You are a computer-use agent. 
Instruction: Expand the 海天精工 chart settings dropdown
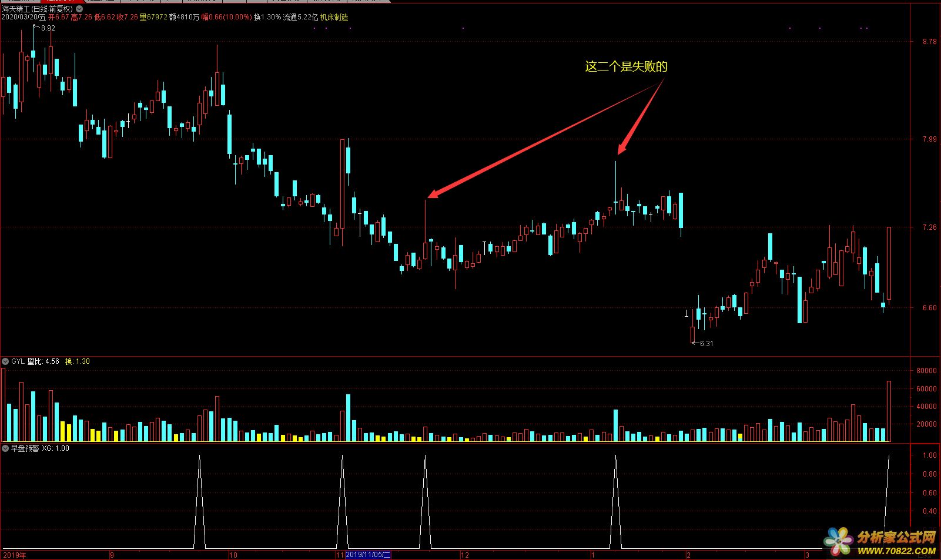(79, 9)
